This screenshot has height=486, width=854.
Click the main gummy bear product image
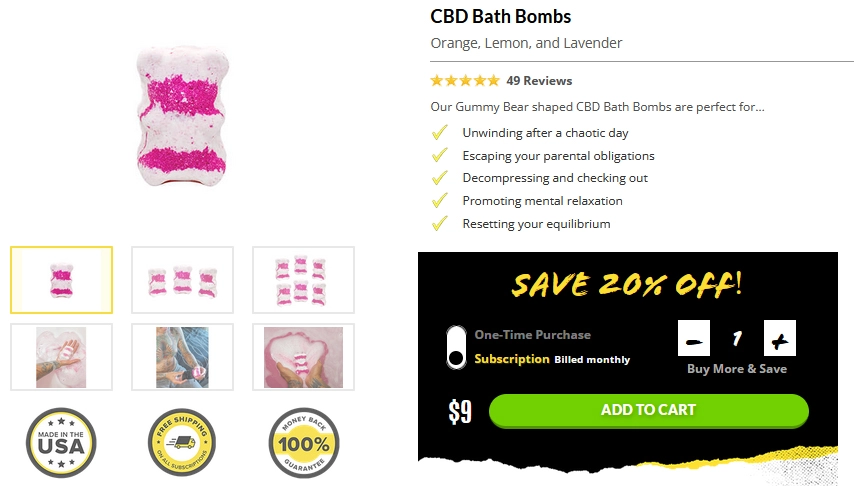click(182, 116)
